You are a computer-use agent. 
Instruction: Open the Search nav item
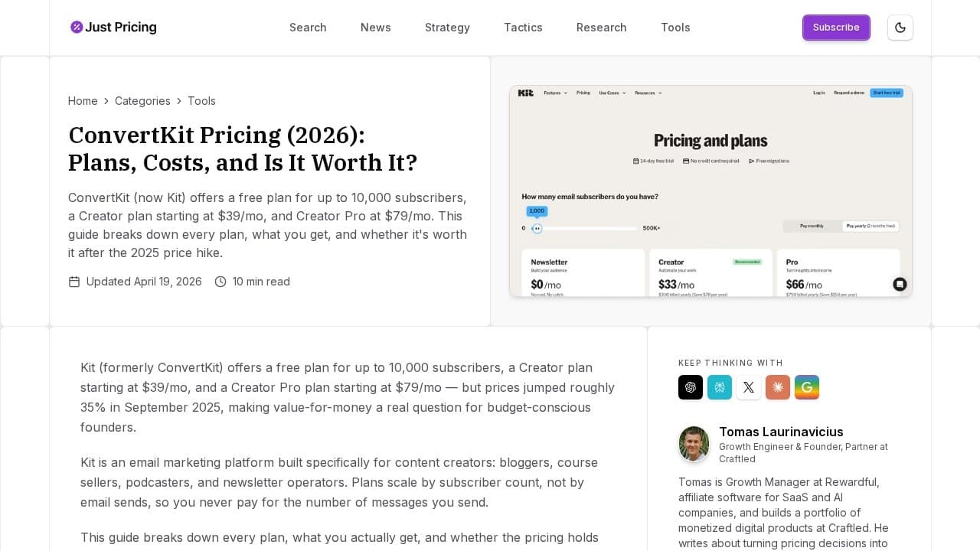tap(308, 28)
